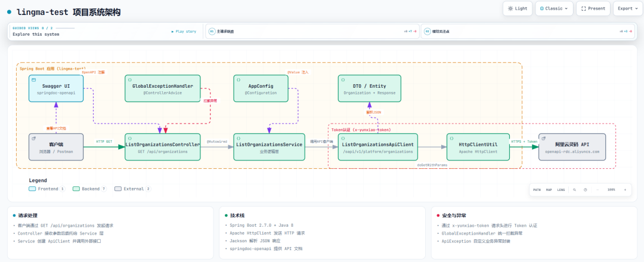Viewport: 644px width, 262px height.
Task: Click the 请求处理 card heading
Action: pyautogui.click(x=29, y=215)
